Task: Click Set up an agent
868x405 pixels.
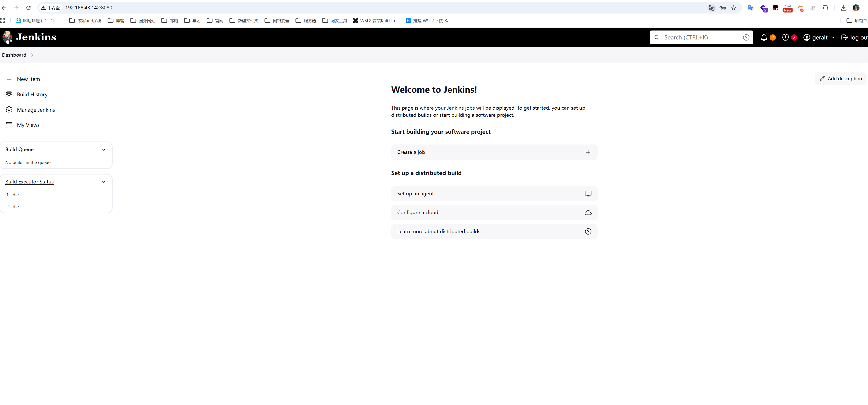Action: click(494, 194)
